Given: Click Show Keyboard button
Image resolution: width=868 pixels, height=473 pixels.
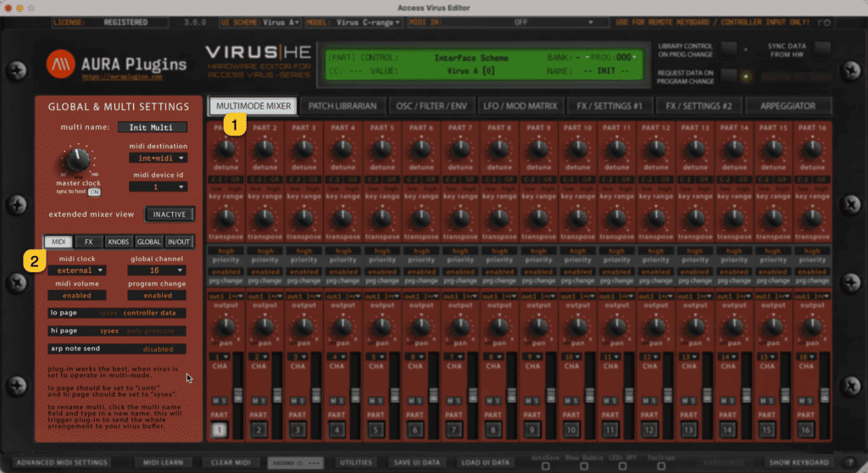Looking at the screenshot, I should pyautogui.click(x=798, y=463).
